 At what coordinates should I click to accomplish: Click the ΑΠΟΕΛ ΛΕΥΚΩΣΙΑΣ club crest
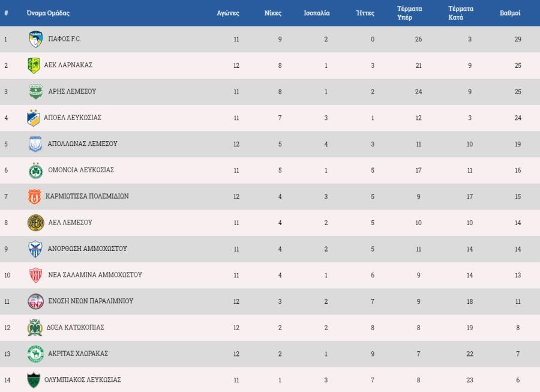[34, 118]
